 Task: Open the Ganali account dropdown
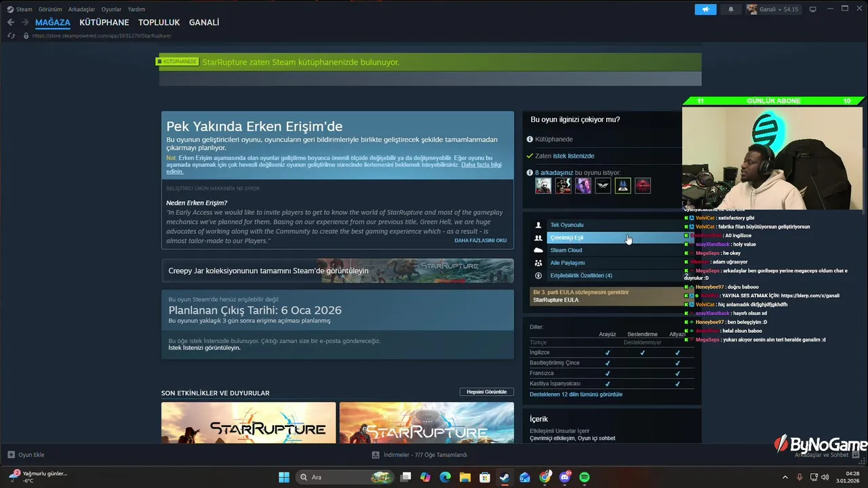[x=773, y=9]
